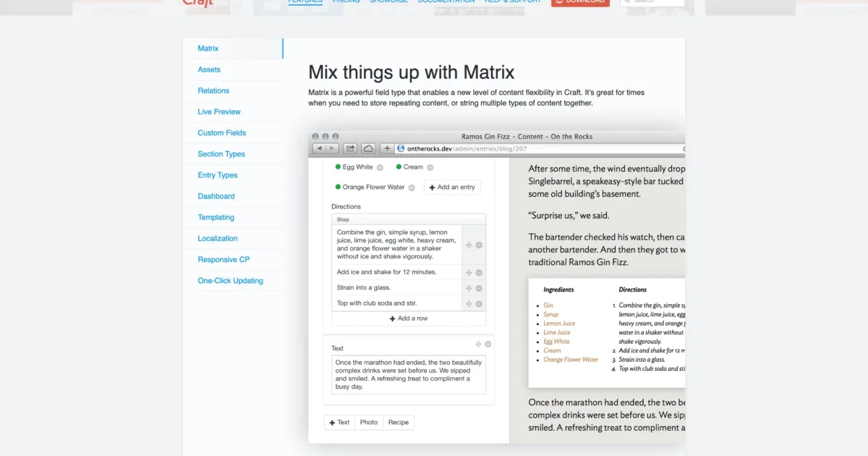Delete the 'Combine the gin' step row

479,245
